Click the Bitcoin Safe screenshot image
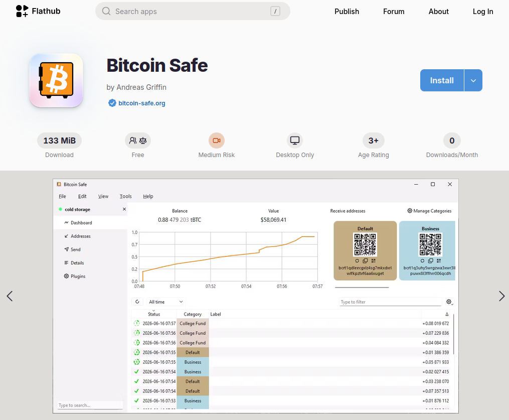This screenshot has width=509, height=420. 256,296
